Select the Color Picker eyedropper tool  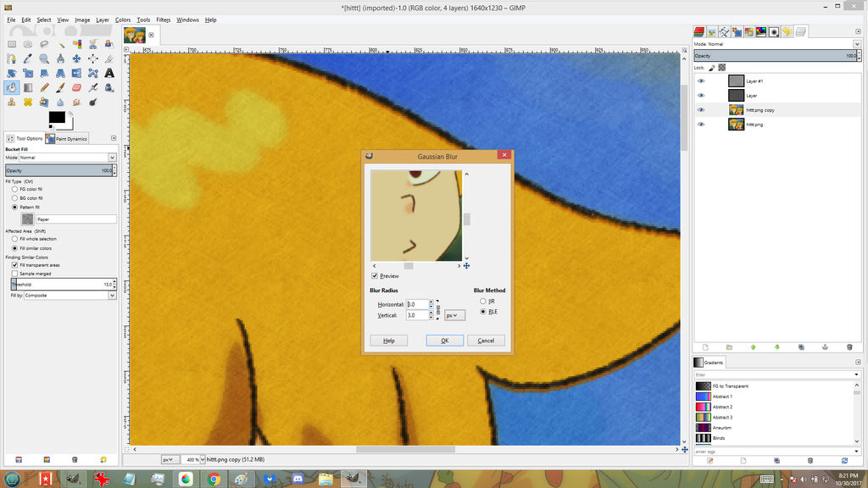coord(28,58)
